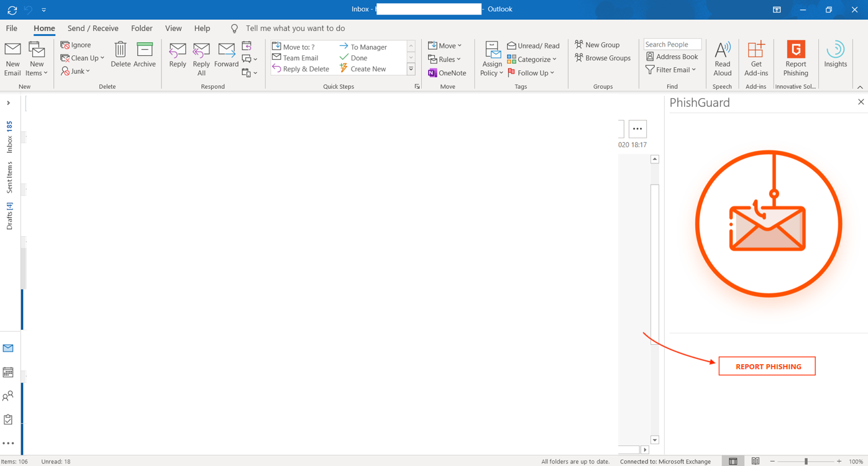The image size is (868, 466).
Task: Click Send/Receive All Folders icon in title bar
Action: (12, 10)
